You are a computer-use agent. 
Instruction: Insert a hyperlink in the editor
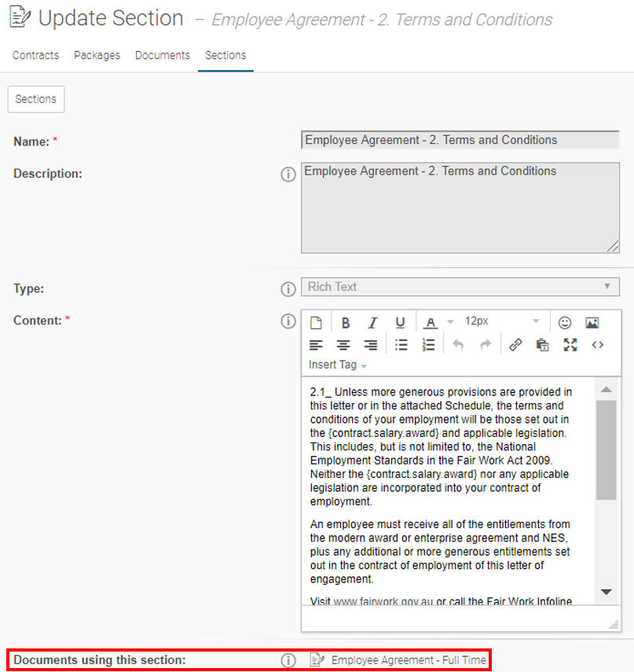pyautogui.click(x=515, y=344)
